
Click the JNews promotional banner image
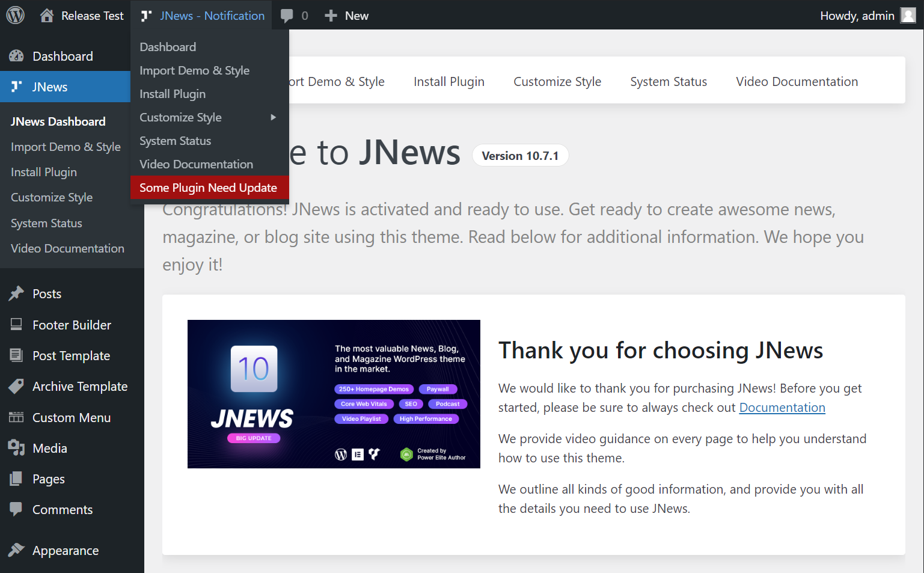334,394
